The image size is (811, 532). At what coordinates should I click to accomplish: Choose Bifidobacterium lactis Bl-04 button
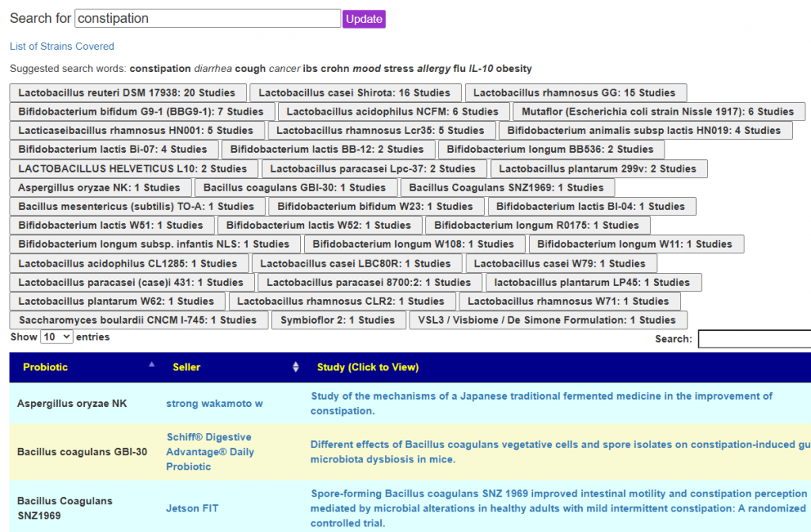[591, 207]
